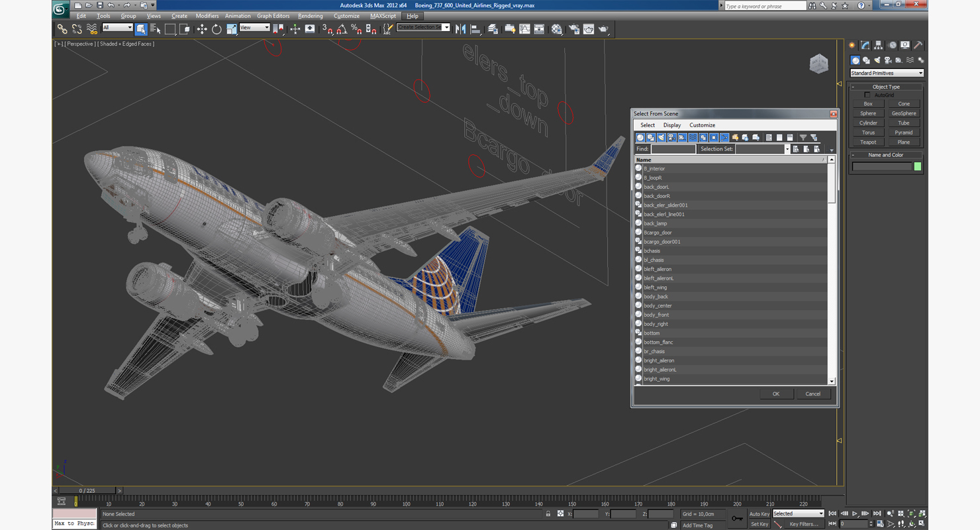Image resolution: width=980 pixels, height=530 pixels.
Task: Open the MAXScript menu
Action: click(x=383, y=16)
